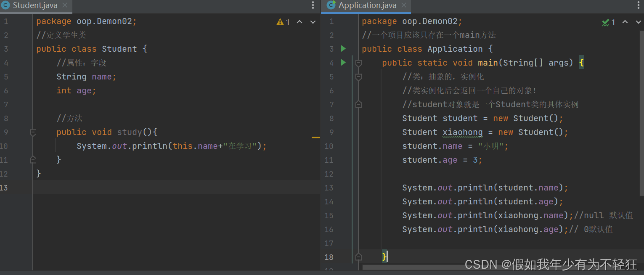
Task: Click comment //类实例化后会返回一个自己的对象！
Action: pos(470,90)
